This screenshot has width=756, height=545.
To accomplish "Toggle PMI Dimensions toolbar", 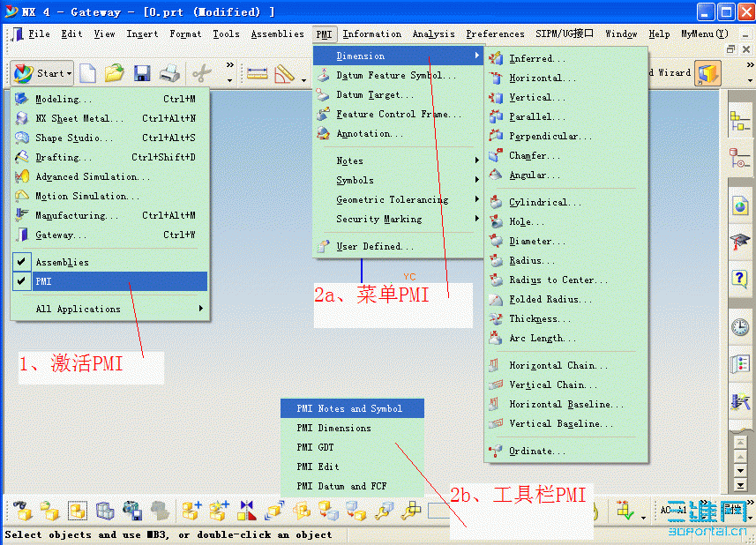I will [x=353, y=428].
